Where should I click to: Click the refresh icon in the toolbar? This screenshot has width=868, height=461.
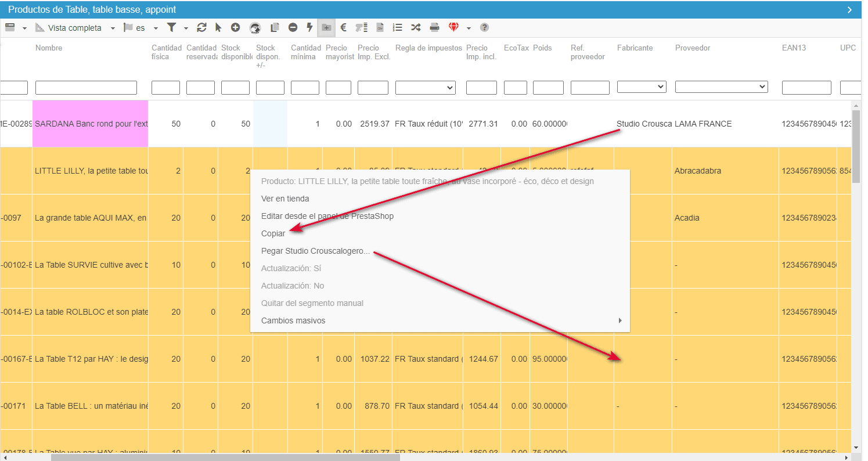tap(201, 27)
